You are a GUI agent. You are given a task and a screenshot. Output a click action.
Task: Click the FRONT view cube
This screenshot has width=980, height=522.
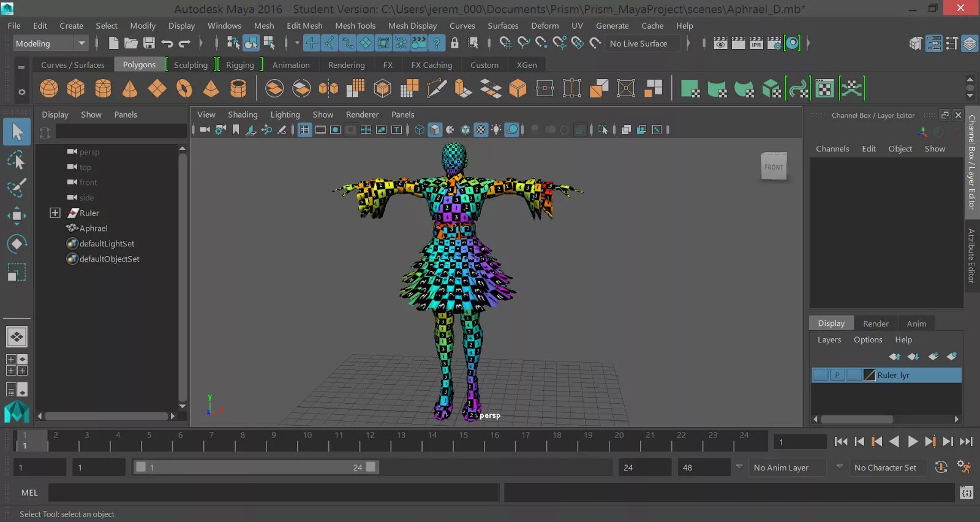[774, 167]
